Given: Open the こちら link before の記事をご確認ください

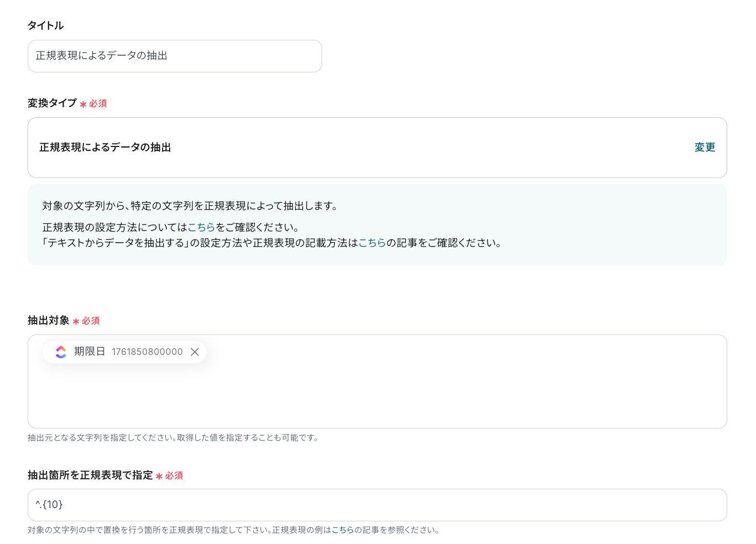Looking at the screenshot, I should 372,243.
